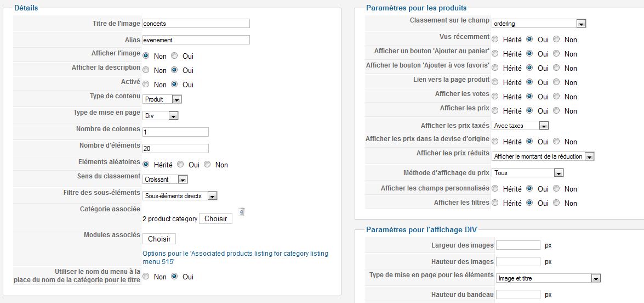Click Choisir for Catégorie associée

click(x=215, y=218)
